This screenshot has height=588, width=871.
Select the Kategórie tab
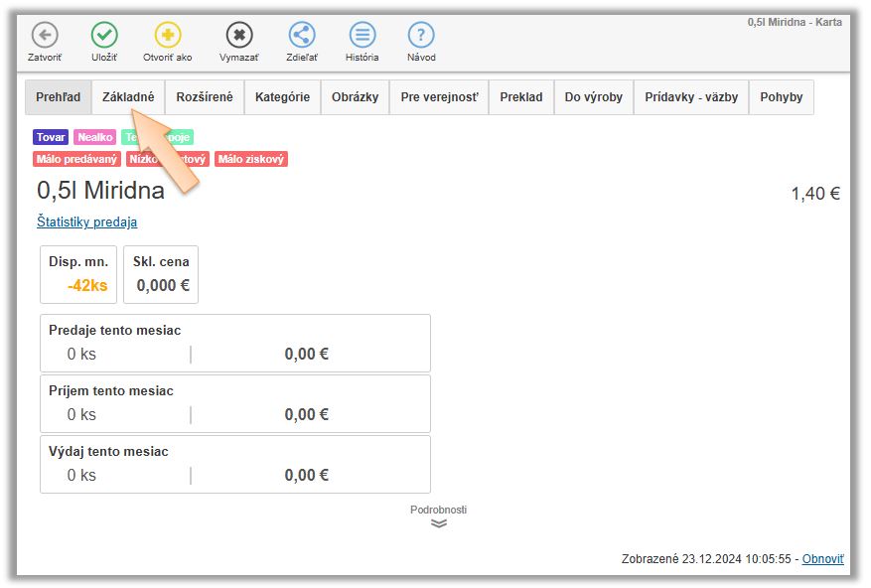(282, 97)
